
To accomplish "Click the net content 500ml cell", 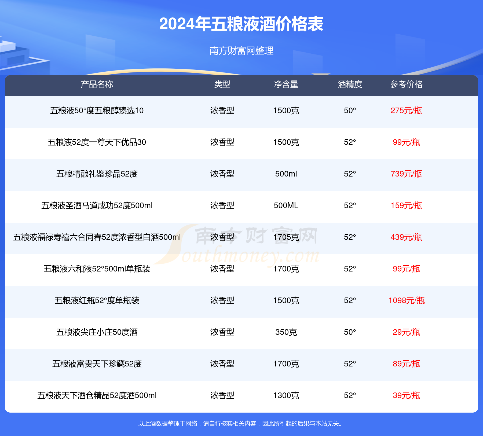I will tap(286, 174).
